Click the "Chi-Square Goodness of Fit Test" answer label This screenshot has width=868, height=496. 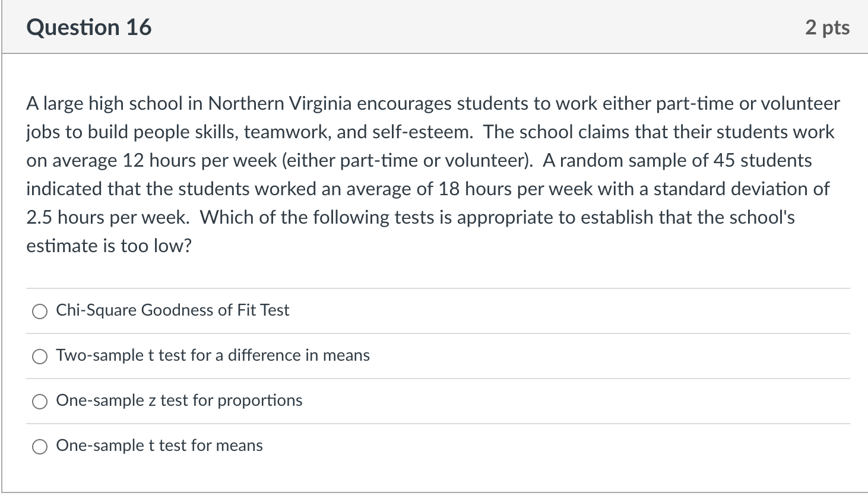pos(172,310)
